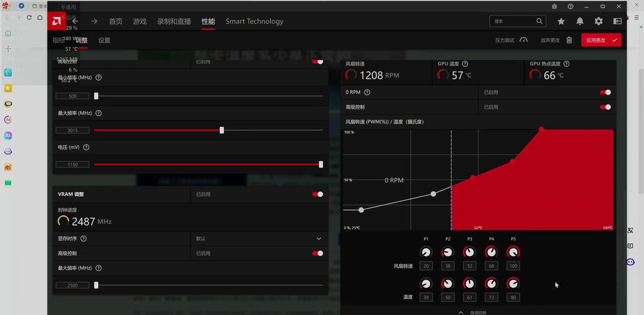
Task: Open favorites with the star icon in AMD header
Action: (x=561, y=21)
